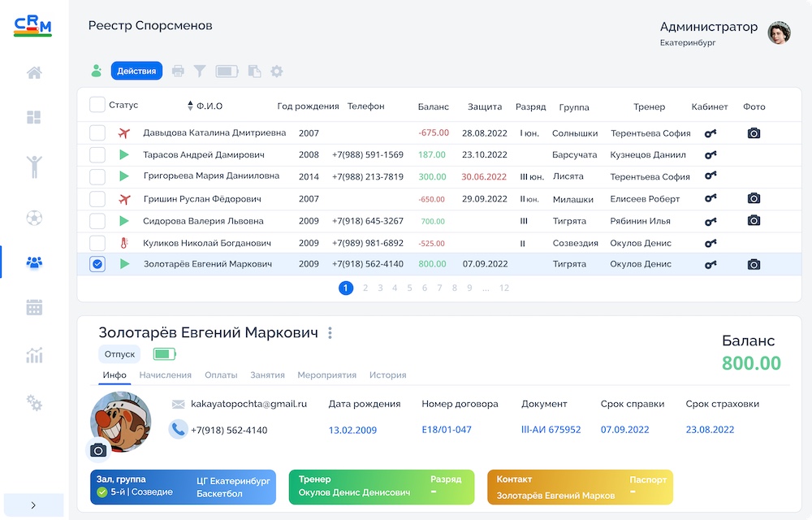This screenshot has width=812, height=520.
Task: Open the soccer ball sidebar section
Action: tap(34, 218)
